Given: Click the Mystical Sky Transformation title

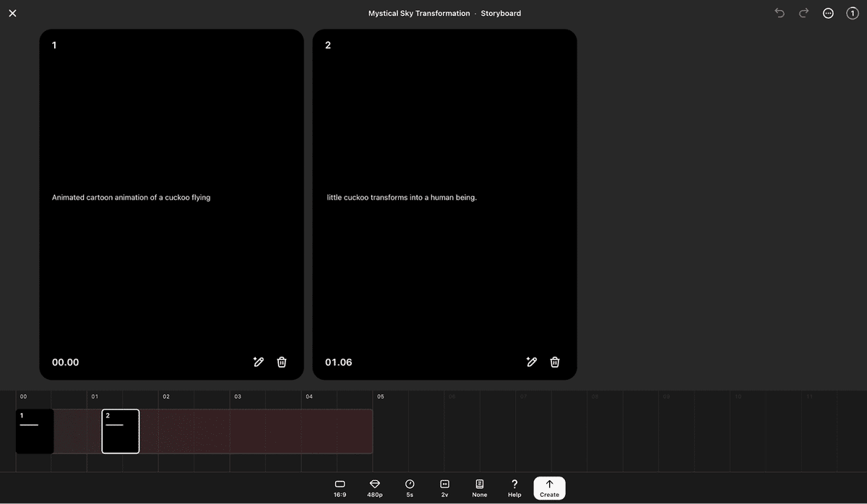Looking at the screenshot, I should [x=419, y=13].
